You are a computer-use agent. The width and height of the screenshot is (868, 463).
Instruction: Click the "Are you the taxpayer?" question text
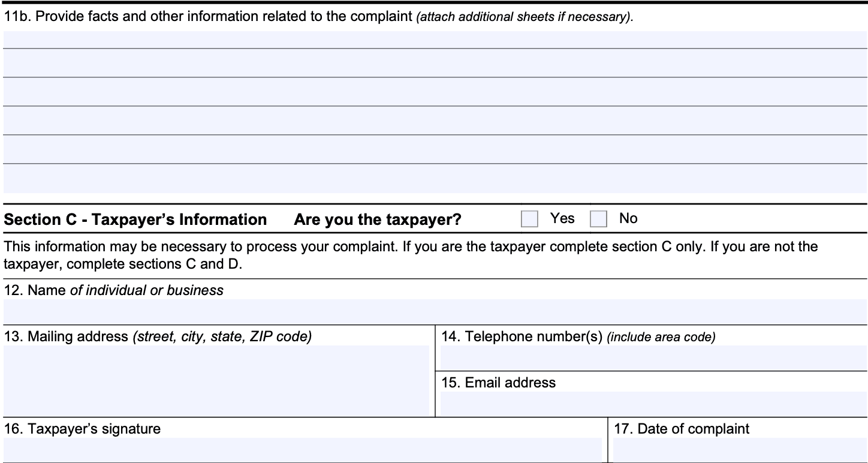pyautogui.click(x=378, y=220)
